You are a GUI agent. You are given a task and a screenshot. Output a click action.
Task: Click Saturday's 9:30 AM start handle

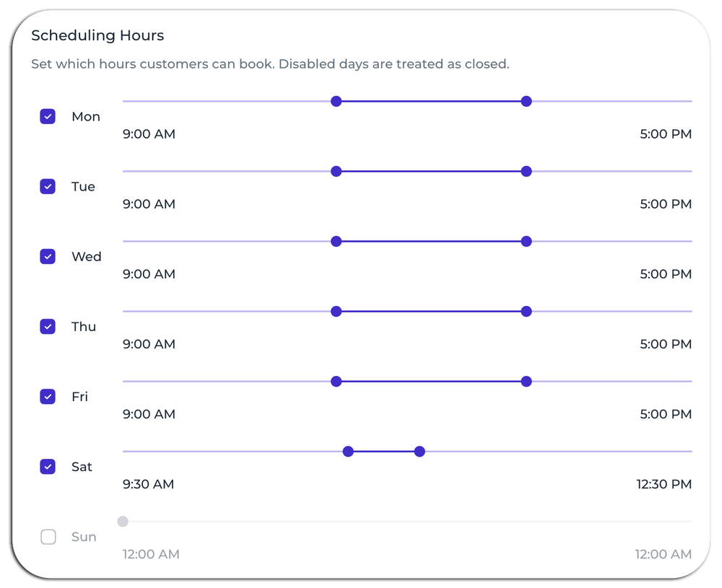coord(348,452)
